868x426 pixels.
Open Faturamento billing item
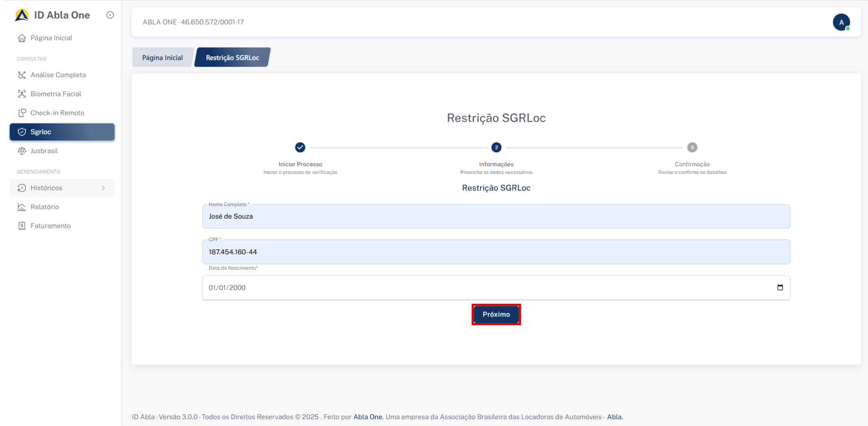click(x=50, y=226)
